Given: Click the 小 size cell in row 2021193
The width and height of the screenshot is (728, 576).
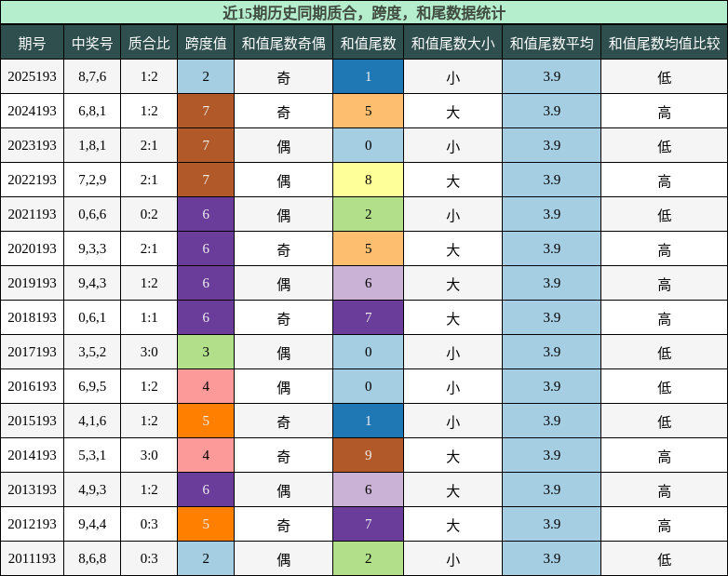Looking at the screenshot, I should tap(452, 214).
